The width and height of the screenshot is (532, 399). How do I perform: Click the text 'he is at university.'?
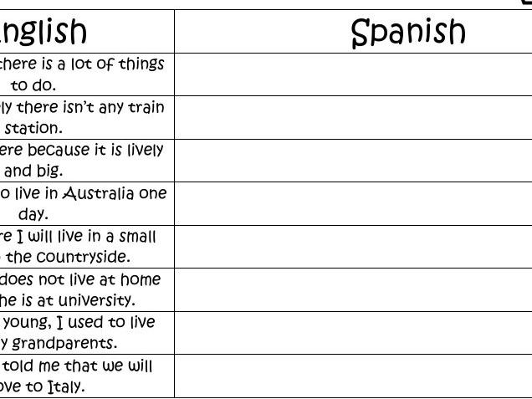pyautogui.click(x=68, y=300)
